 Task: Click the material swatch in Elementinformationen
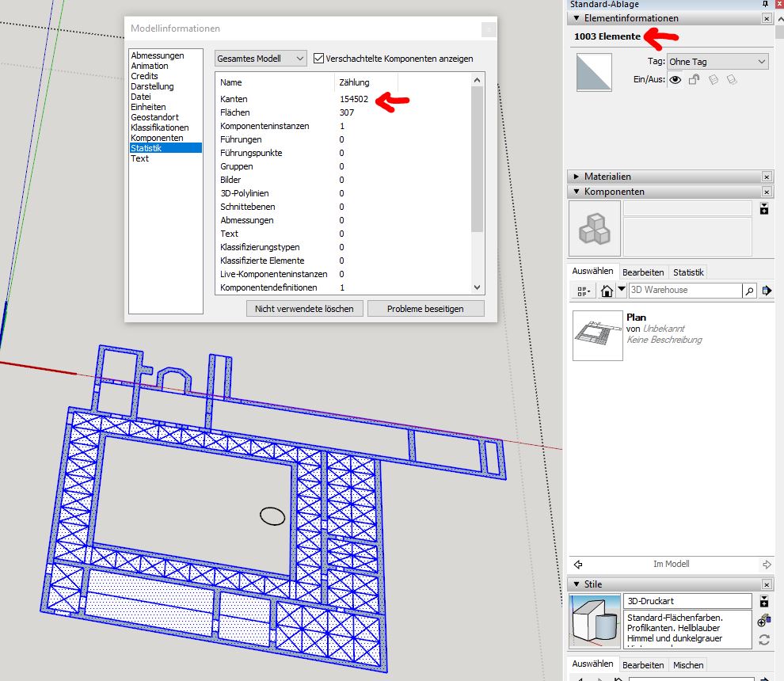[593, 73]
